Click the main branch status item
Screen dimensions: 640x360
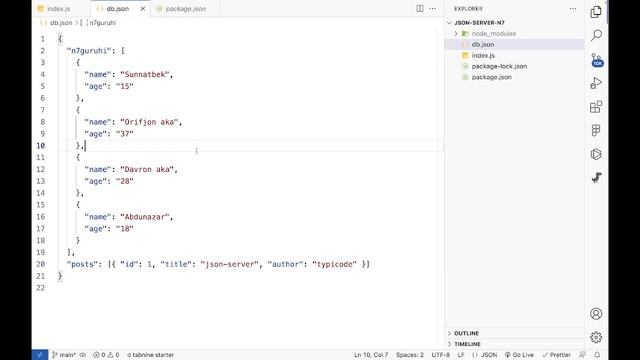tap(64, 355)
